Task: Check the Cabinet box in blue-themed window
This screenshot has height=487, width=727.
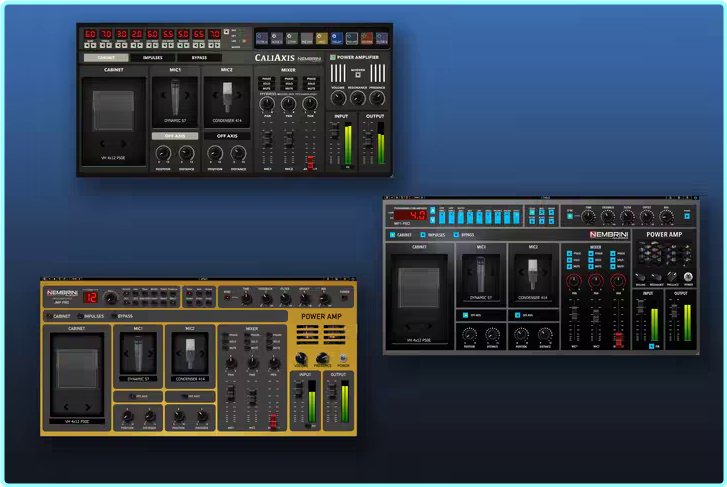Action: [x=392, y=235]
